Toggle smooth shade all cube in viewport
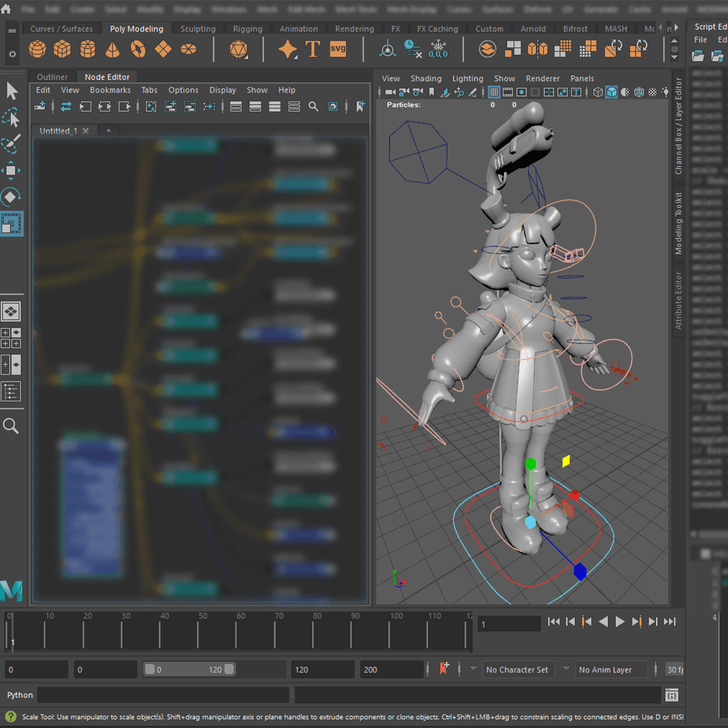 (611, 92)
